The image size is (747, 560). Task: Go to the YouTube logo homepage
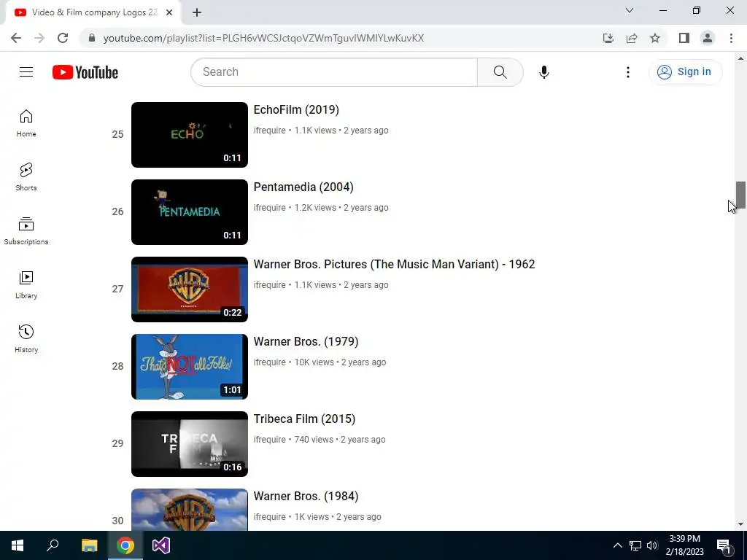point(85,72)
